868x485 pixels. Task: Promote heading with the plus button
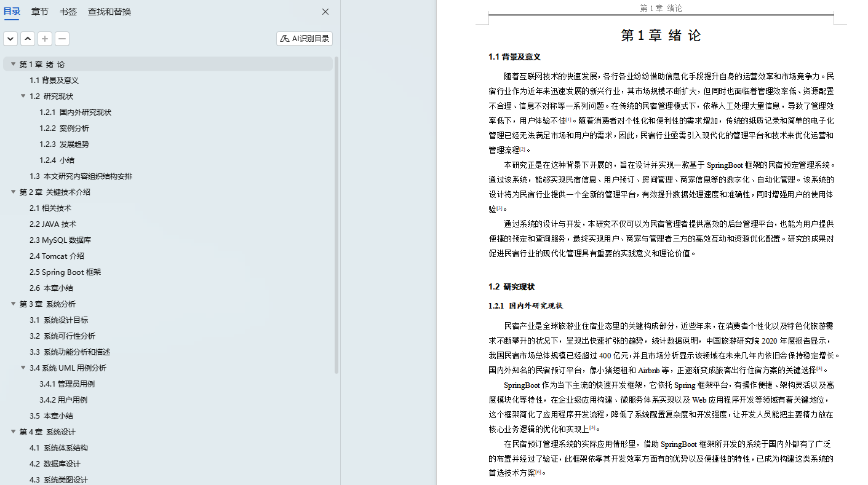click(45, 39)
